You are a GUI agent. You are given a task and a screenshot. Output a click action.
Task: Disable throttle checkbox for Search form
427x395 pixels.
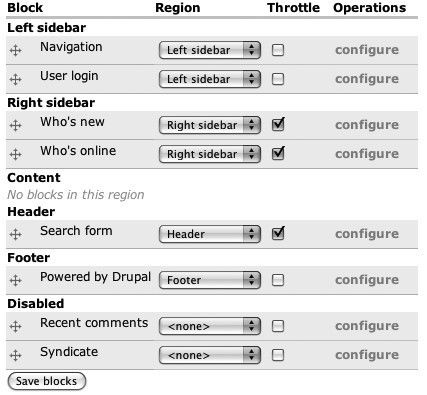pyautogui.click(x=278, y=234)
